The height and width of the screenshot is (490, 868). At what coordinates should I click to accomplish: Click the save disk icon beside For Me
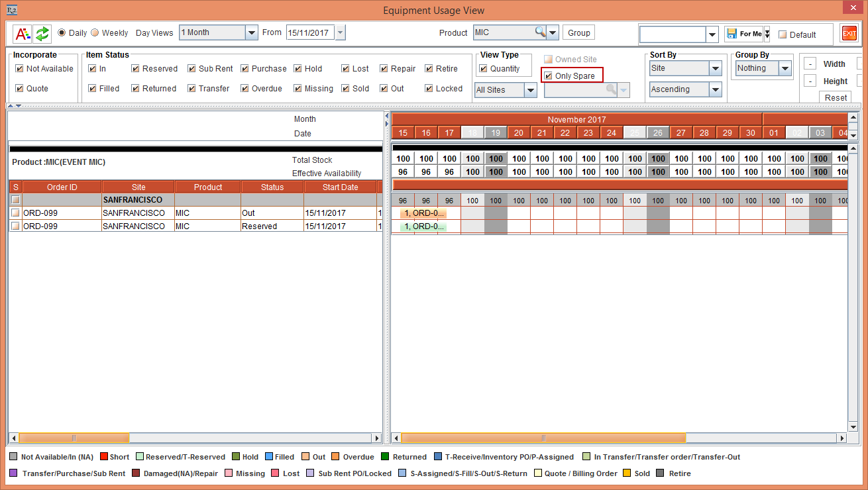tap(732, 34)
